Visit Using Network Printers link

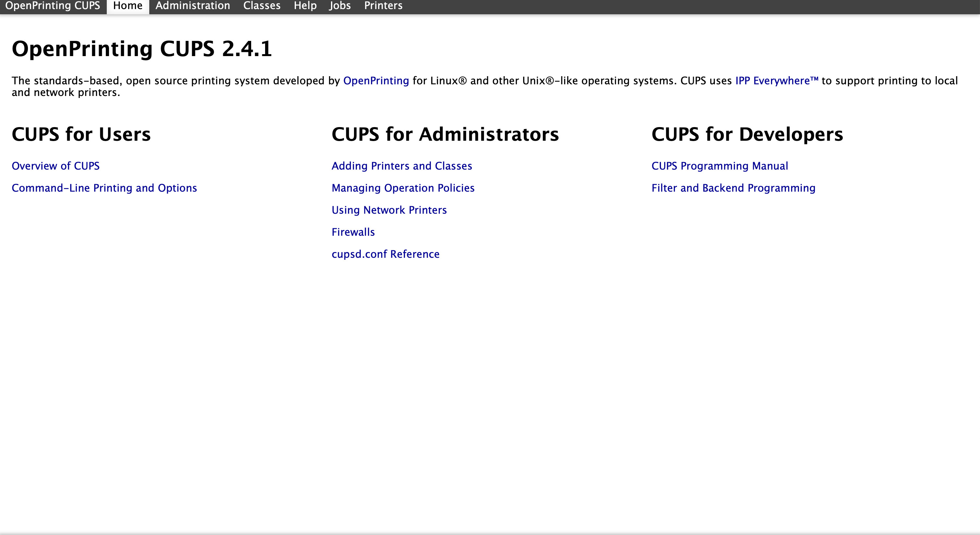pos(389,210)
